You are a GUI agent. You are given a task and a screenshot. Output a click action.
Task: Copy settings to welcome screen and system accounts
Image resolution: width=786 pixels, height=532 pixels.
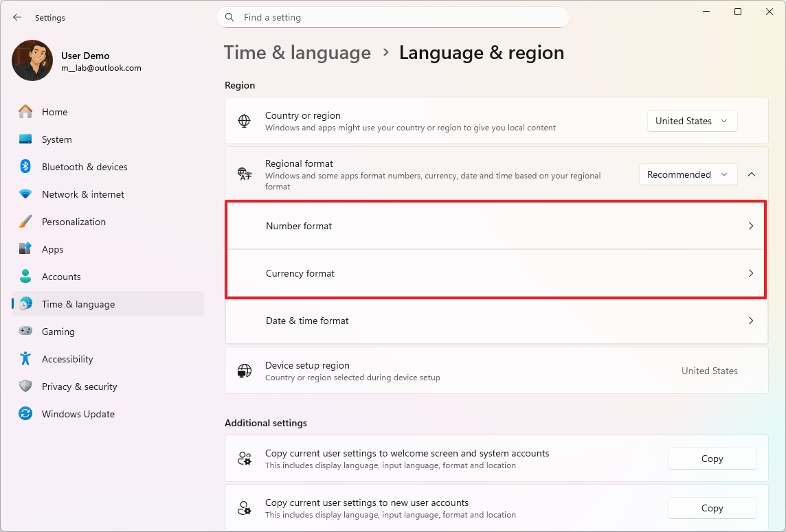pyautogui.click(x=712, y=459)
